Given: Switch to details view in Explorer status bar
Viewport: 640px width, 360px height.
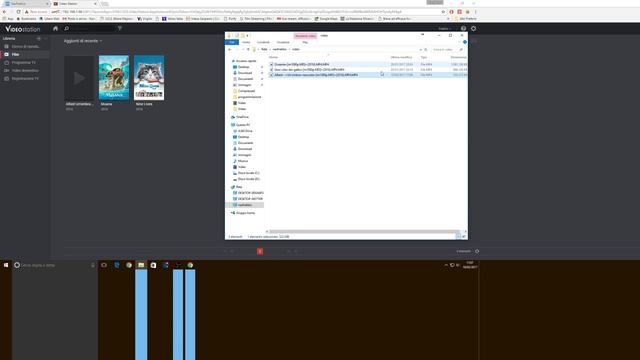Looking at the screenshot, I should pos(458,236).
